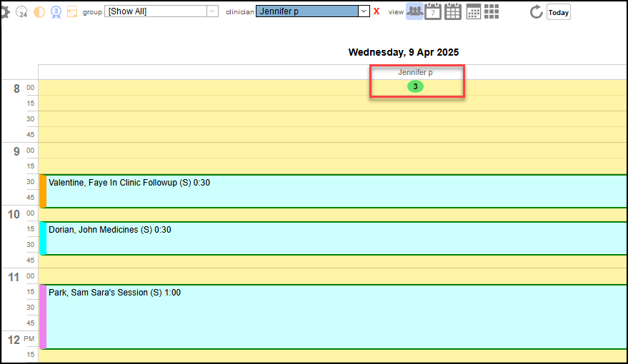Click the 24-hour clock icon

[x=22, y=12]
